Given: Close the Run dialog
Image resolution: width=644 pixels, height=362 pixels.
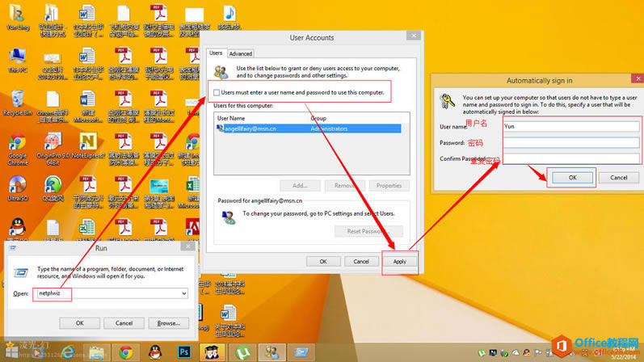Looking at the screenshot, I should 187,246.
